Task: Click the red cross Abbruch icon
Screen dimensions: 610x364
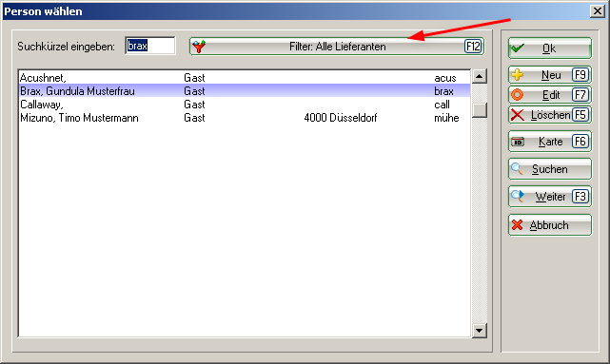Action: pyautogui.click(x=518, y=225)
